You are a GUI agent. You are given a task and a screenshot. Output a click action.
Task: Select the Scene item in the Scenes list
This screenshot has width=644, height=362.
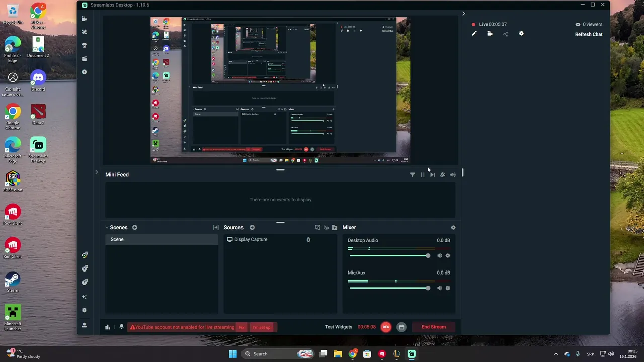click(162, 240)
